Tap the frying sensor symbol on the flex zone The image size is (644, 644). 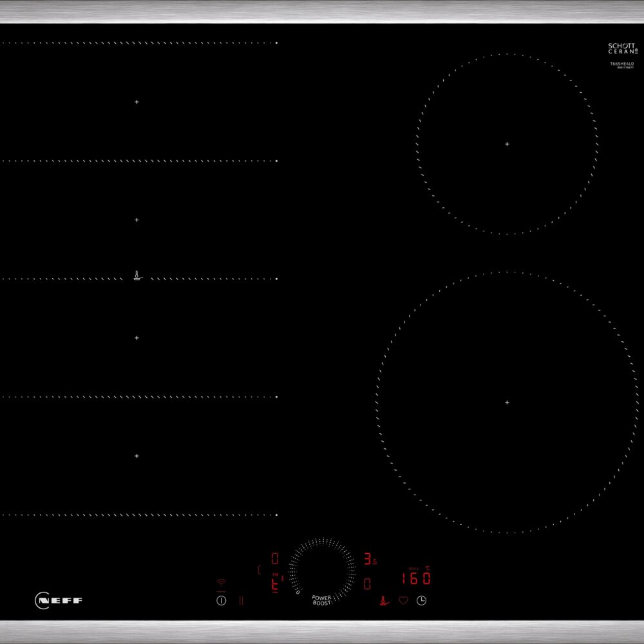click(x=138, y=276)
